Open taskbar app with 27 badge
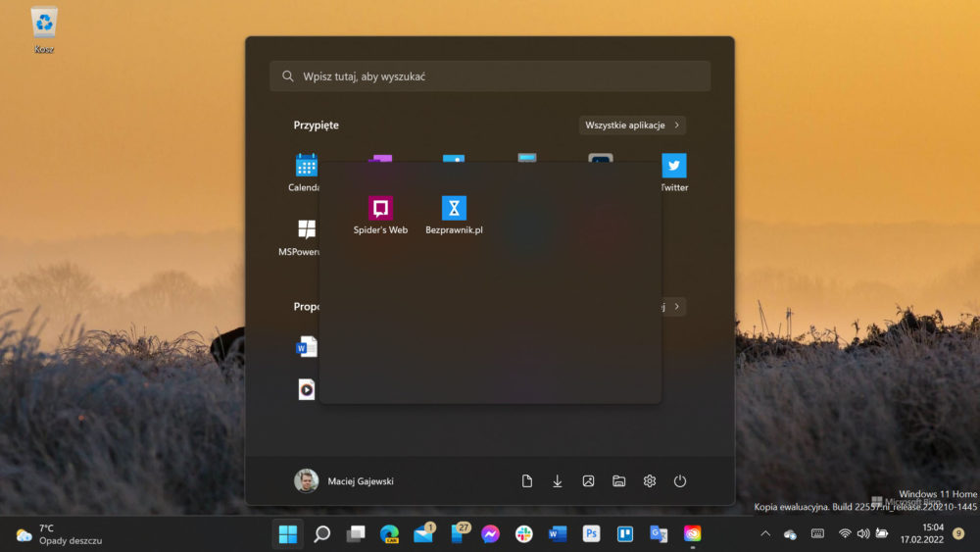980x552 pixels. [x=459, y=533]
